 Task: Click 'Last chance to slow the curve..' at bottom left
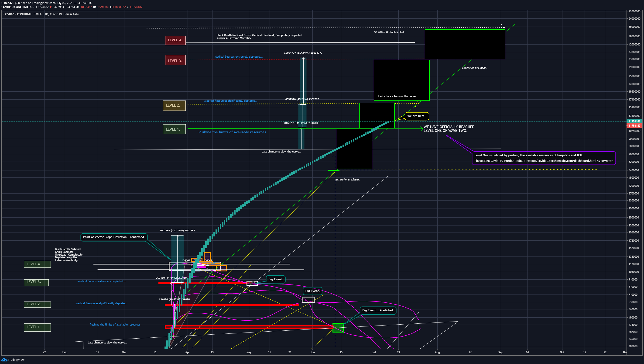pos(107,343)
